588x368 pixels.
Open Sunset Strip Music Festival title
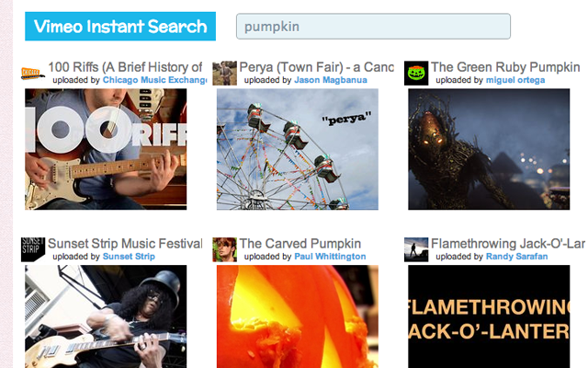pyautogui.click(x=125, y=244)
